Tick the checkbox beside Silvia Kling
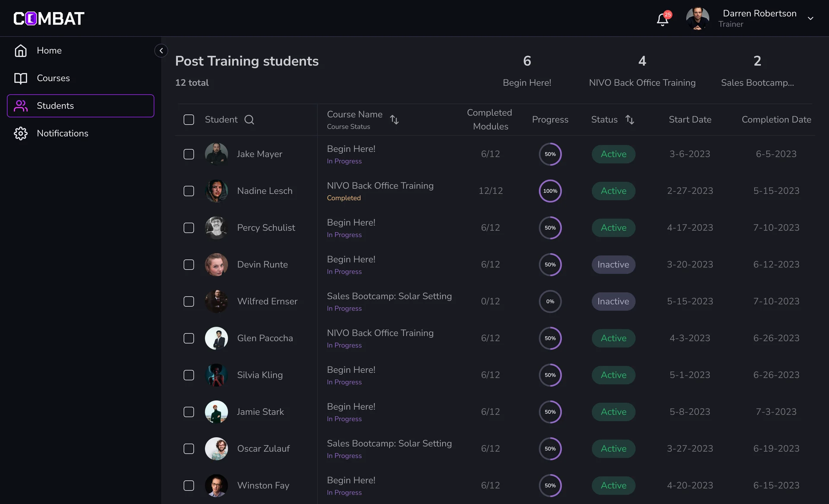This screenshot has height=504, width=829. (x=189, y=375)
